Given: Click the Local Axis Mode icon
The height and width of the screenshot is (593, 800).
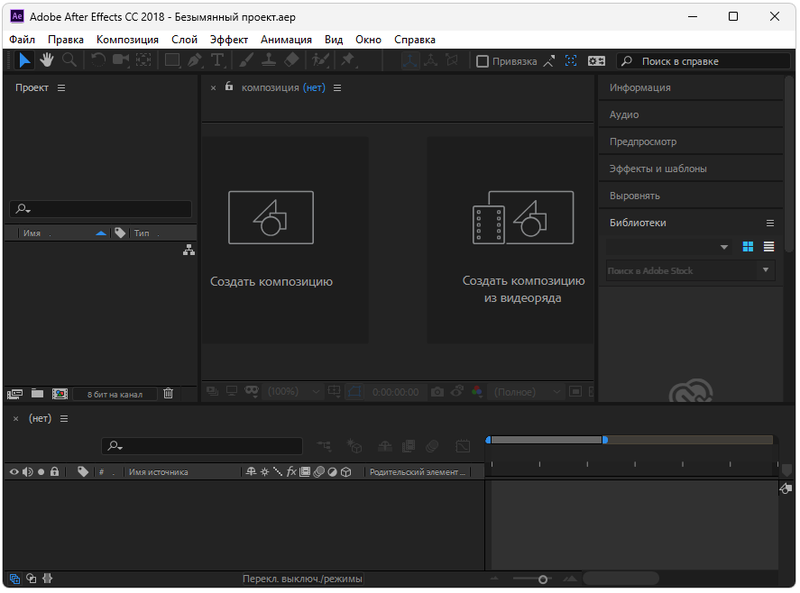Looking at the screenshot, I should [410, 61].
